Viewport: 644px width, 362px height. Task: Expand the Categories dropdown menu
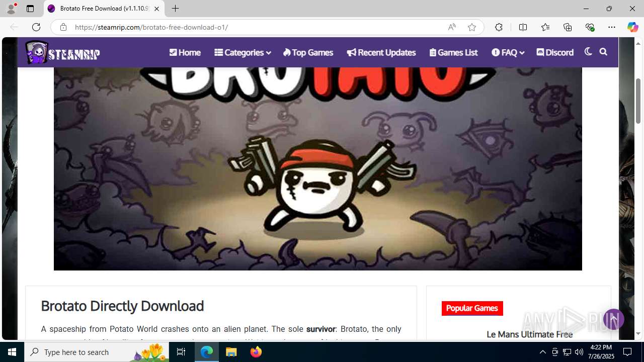[243, 52]
